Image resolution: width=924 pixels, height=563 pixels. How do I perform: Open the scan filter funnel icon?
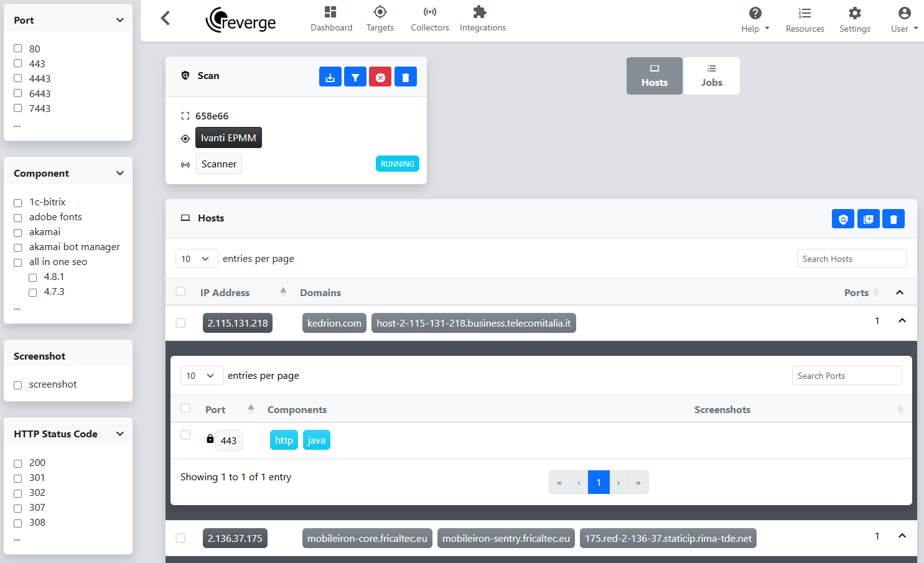pos(355,77)
